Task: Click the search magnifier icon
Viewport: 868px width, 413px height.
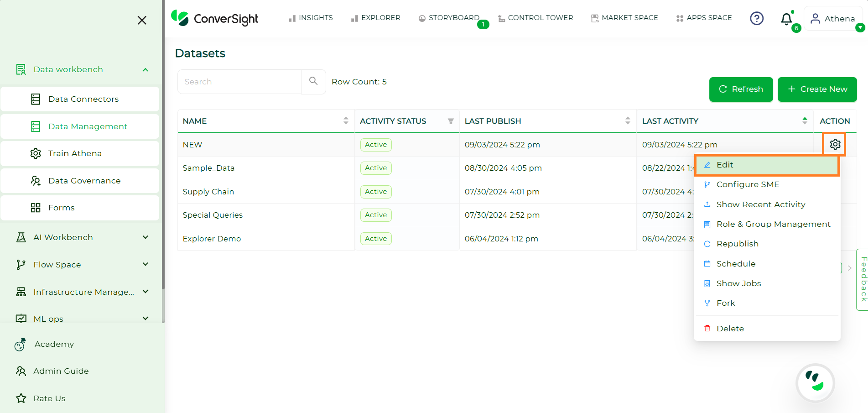Action: click(313, 81)
